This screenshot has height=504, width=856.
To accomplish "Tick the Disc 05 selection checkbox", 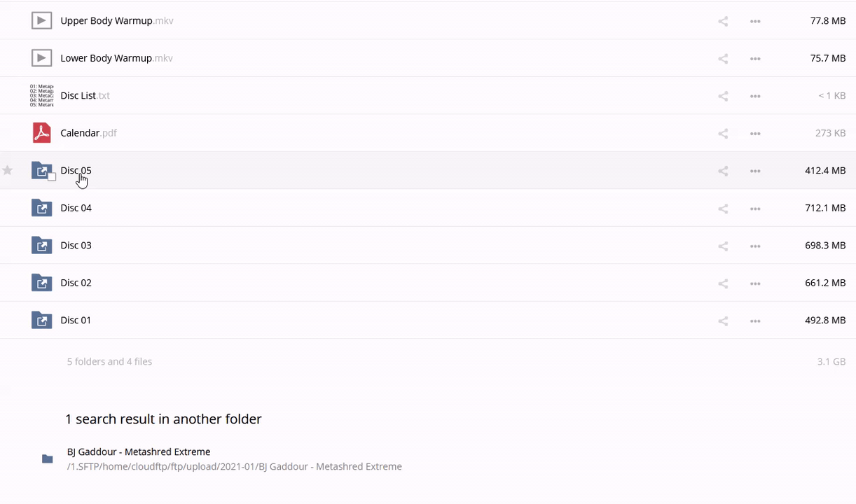I will click(52, 177).
